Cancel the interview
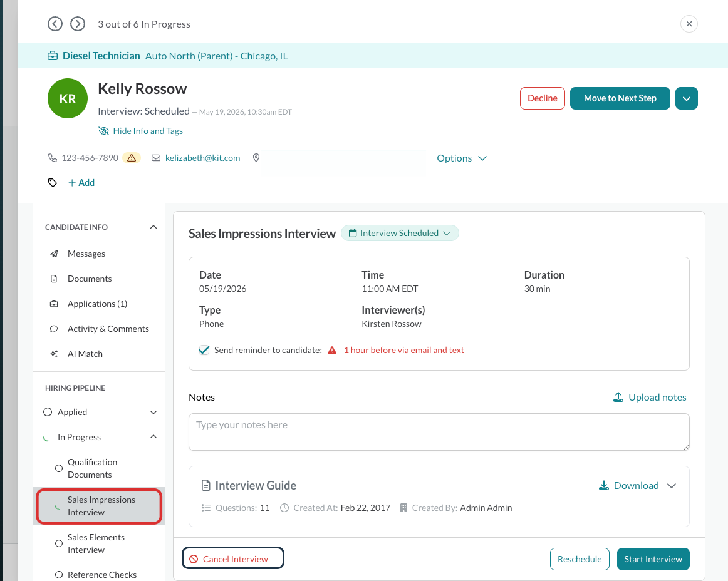 click(232, 558)
